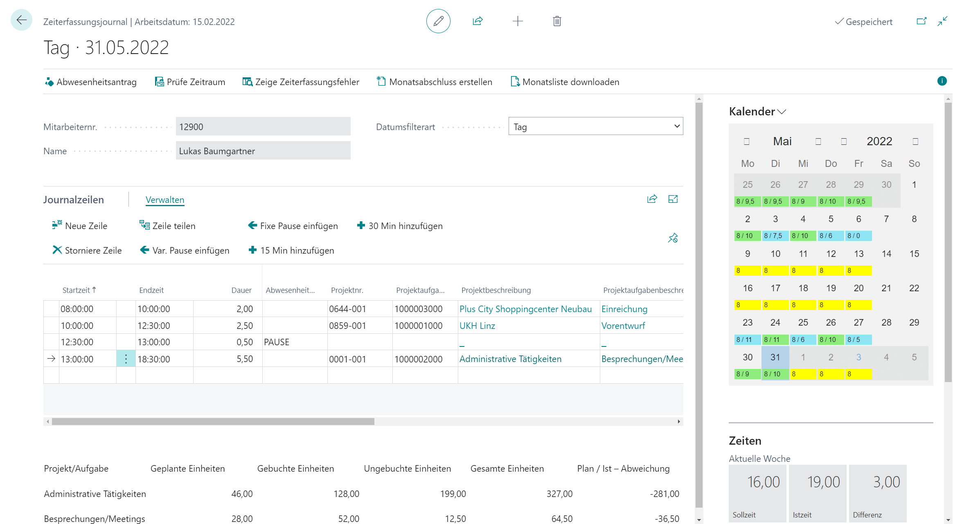Click yellow 8 badge under May 9
The height and width of the screenshot is (524, 980).
tap(748, 270)
